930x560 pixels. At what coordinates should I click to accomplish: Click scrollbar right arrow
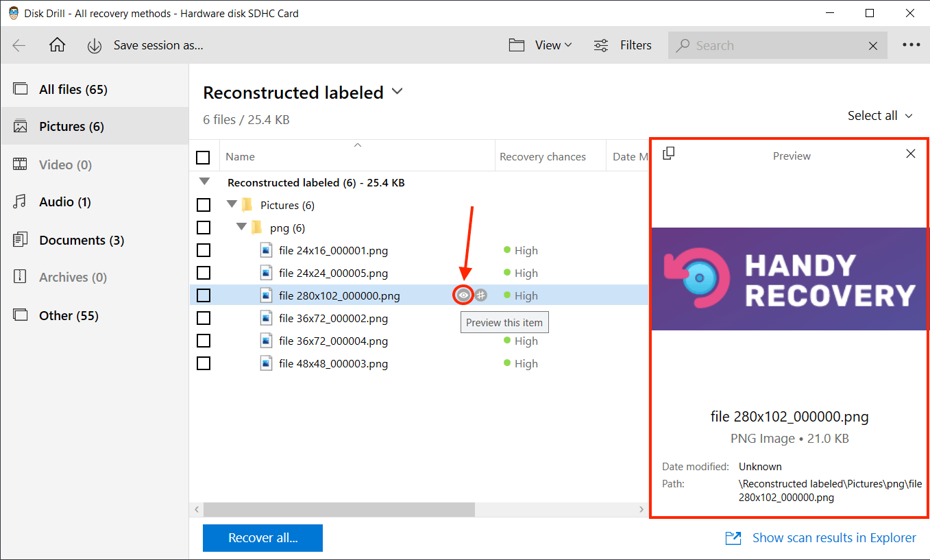(x=641, y=510)
